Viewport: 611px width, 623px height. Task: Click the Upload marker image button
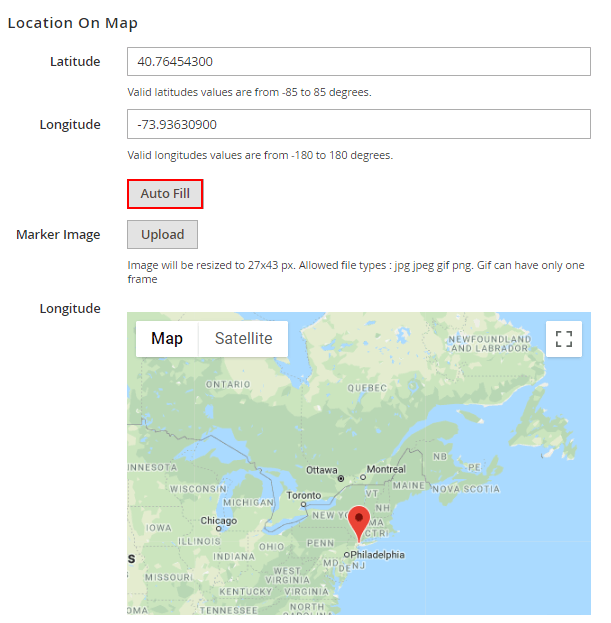[x=162, y=234]
